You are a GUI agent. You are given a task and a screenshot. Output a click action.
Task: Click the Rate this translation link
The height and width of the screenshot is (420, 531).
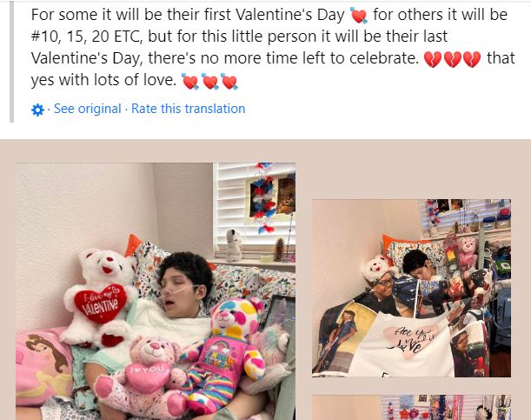[188, 109]
